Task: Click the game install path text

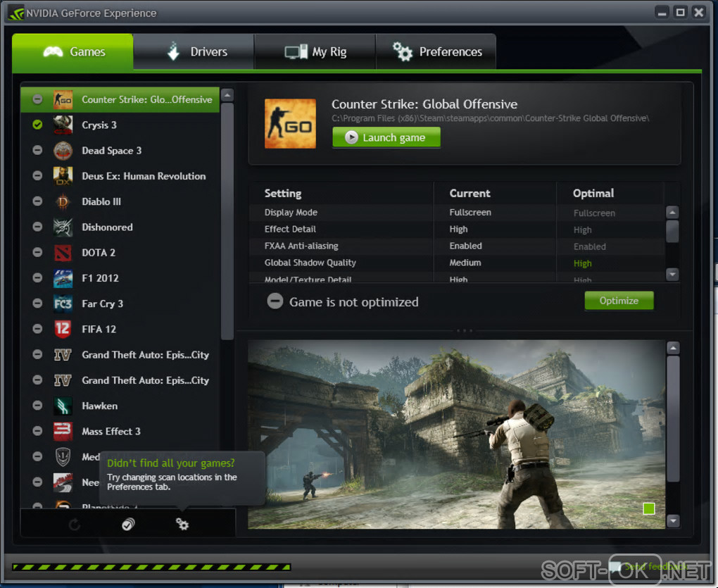Action: [x=491, y=118]
